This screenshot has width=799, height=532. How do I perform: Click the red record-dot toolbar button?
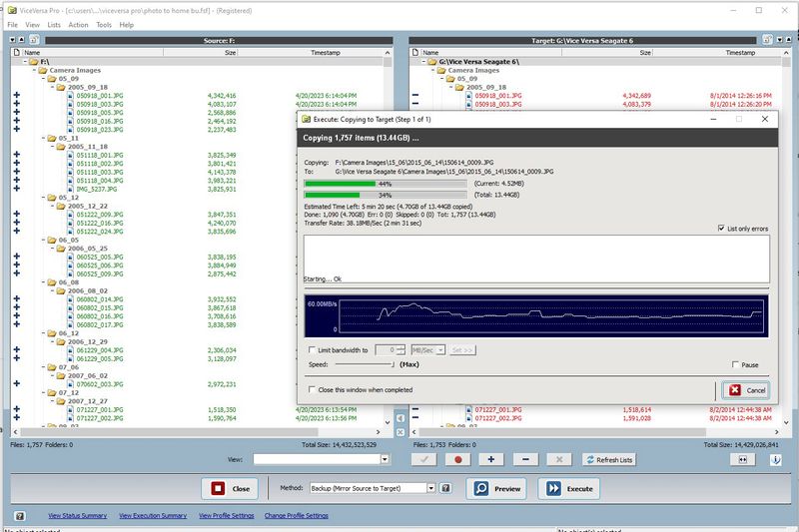[457, 460]
